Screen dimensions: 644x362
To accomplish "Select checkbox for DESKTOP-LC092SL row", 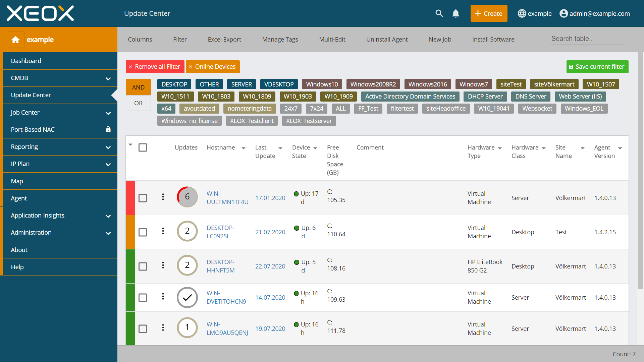I will click(143, 232).
